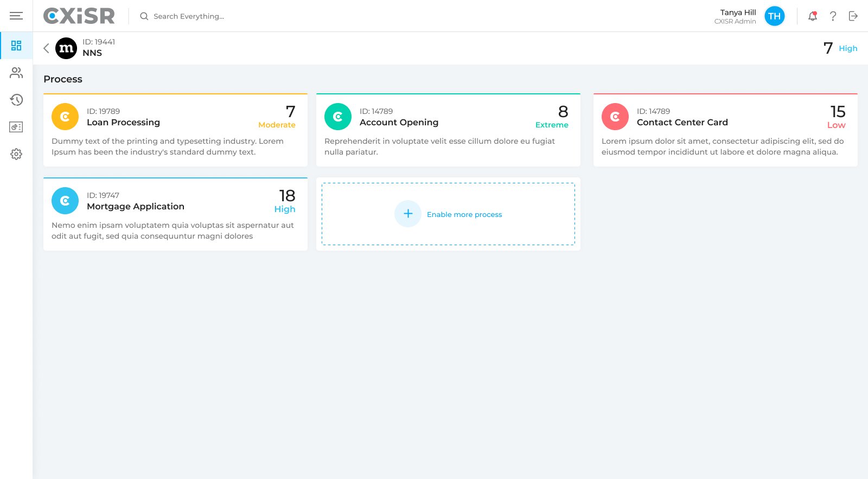Click the TH user avatar
The width and height of the screenshot is (868, 479).
[x=774, y=16]
